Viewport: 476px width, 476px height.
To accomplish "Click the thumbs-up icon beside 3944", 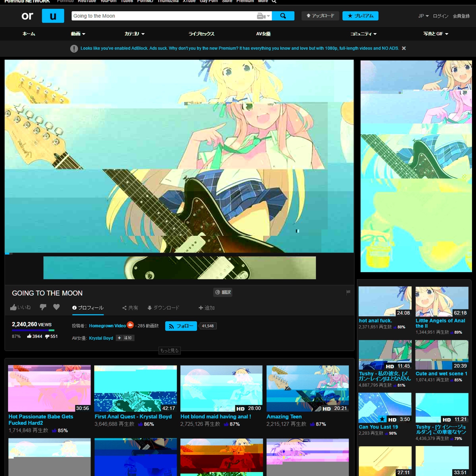I will pyautogui.click(x=29, y=336).
